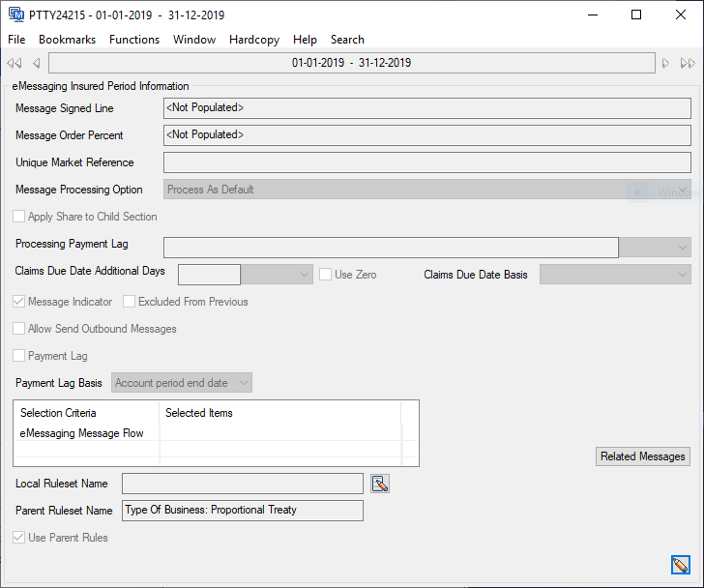
Task: Click the edit pencil icon at bottom right
Action: pyautogui.click(x=680, y=565)
